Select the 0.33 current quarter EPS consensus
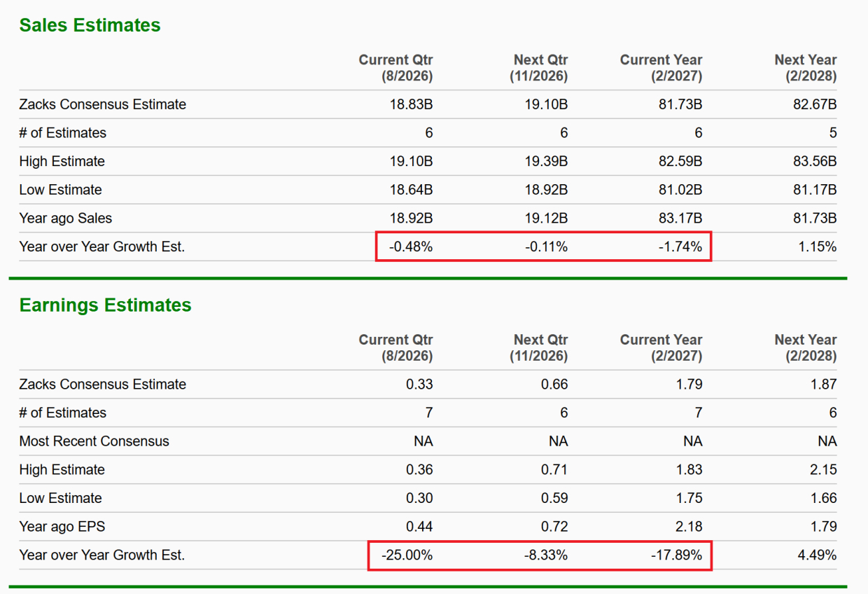The width and height of the screenshot is (868, 594). (x=419, y=384)
